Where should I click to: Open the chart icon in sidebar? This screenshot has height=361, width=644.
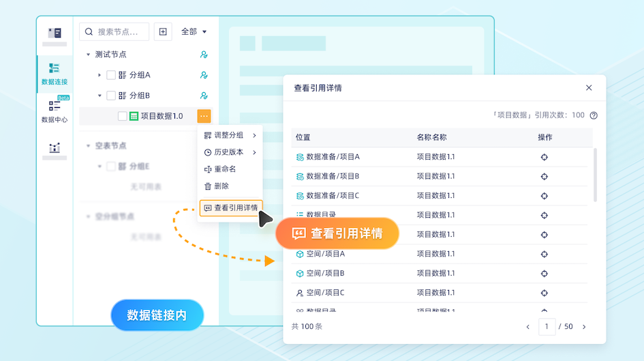coord(55,148)
